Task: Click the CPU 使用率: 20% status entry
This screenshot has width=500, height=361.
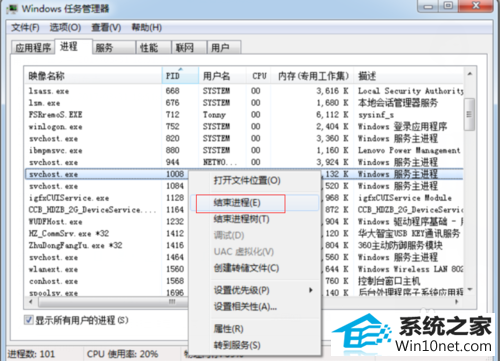Action: coord(122,354)
